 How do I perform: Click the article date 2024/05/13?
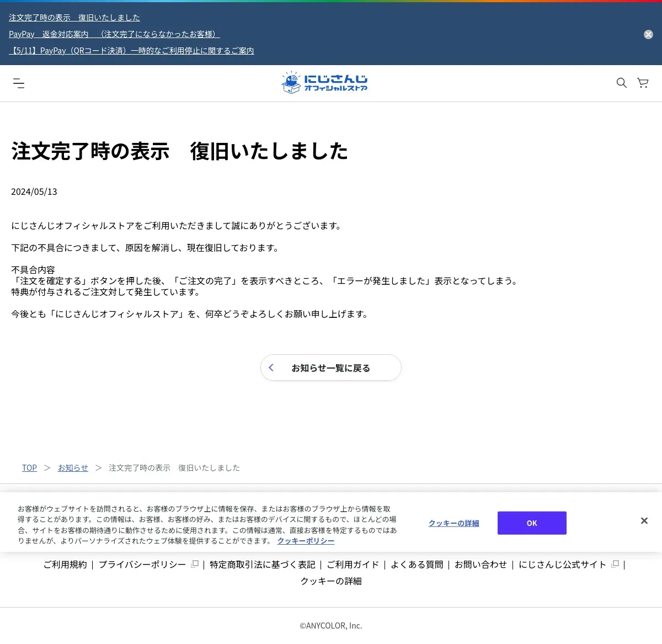click(x=34, y=192)
